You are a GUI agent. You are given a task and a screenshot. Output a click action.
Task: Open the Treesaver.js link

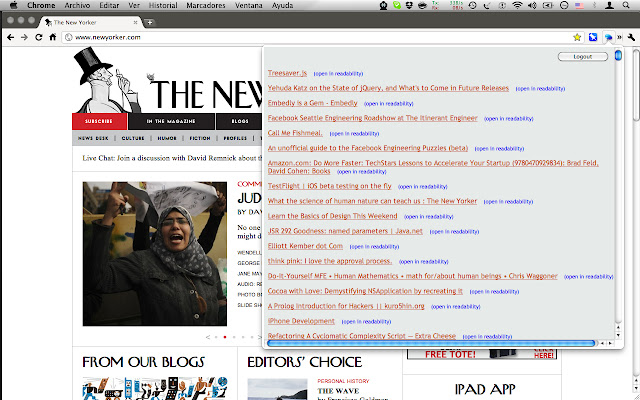tap(287, 73)
